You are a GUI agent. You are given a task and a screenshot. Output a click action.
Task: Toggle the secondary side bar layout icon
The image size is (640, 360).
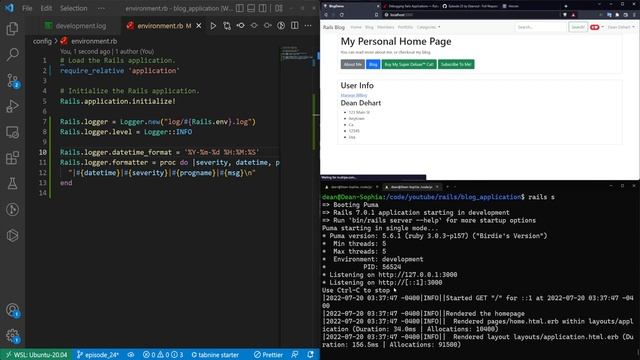tap(263, 8)
